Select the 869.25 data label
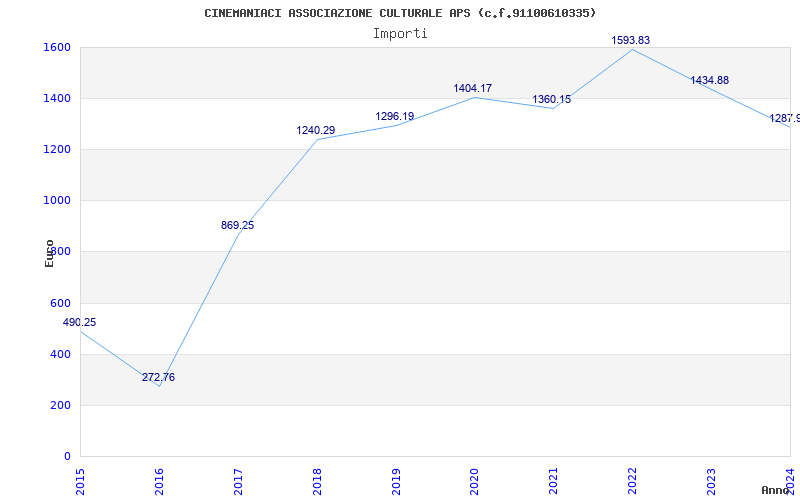This screenshot has width=800, height=500. click(237, 226)
